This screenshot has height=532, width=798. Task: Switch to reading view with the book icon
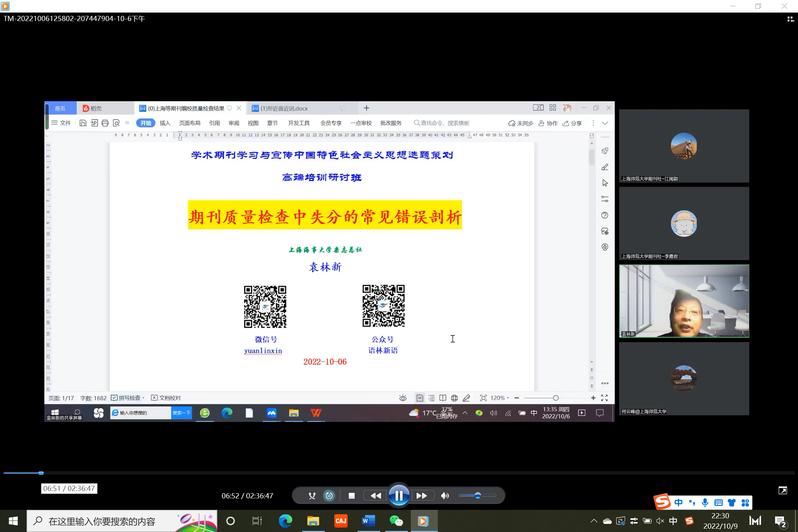click(443, 398)
